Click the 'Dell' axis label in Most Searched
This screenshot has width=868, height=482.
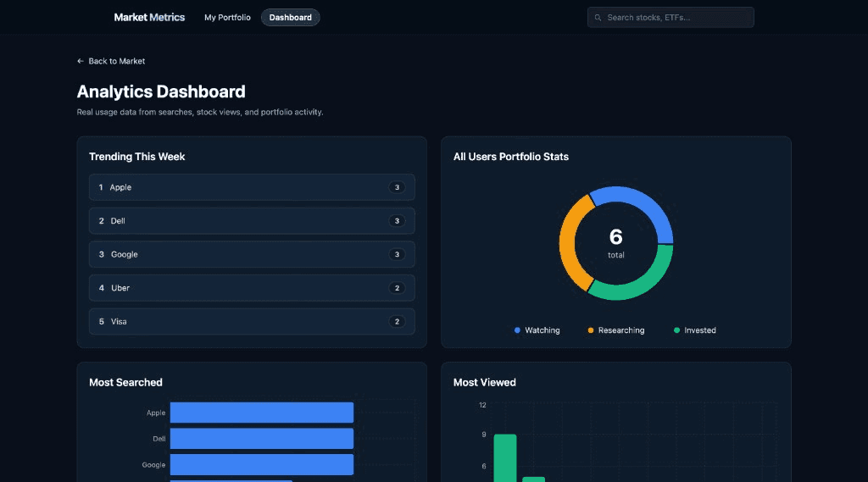point(159,439)
